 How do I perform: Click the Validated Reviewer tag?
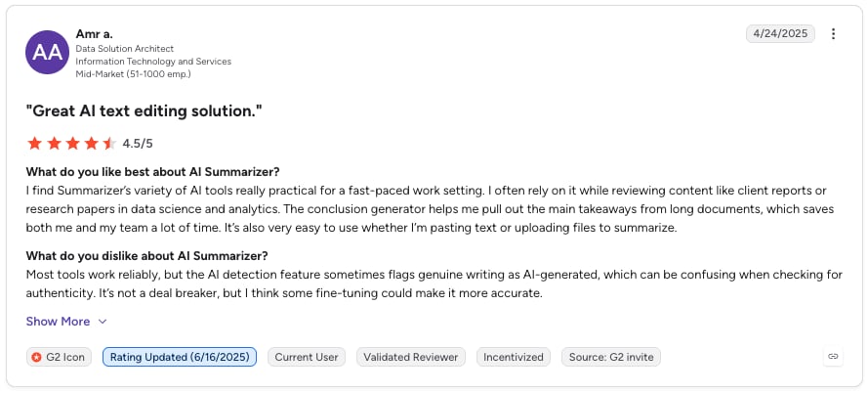coord(411,357)
